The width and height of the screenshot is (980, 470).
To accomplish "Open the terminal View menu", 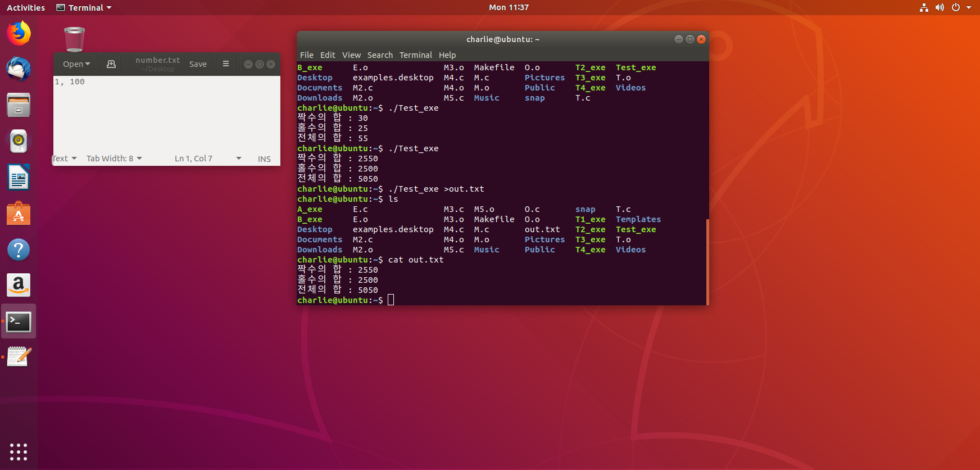I will tap(351, 55).
